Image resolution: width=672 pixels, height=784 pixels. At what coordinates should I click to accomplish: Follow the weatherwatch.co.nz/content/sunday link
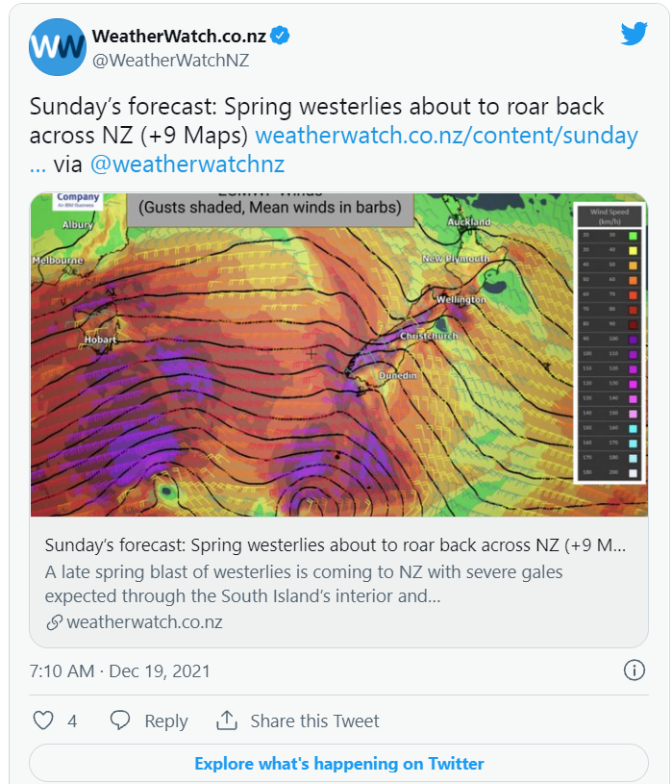tap(446, 136)
